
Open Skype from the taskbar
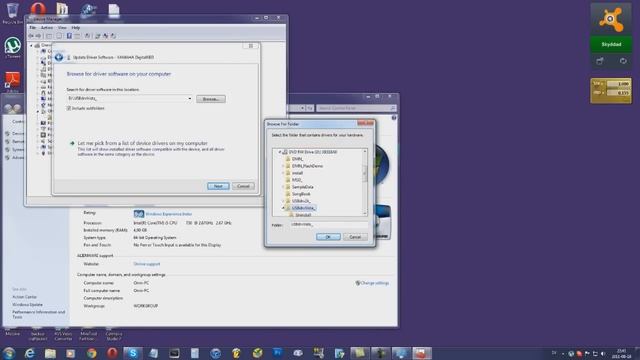pos(133,353)
